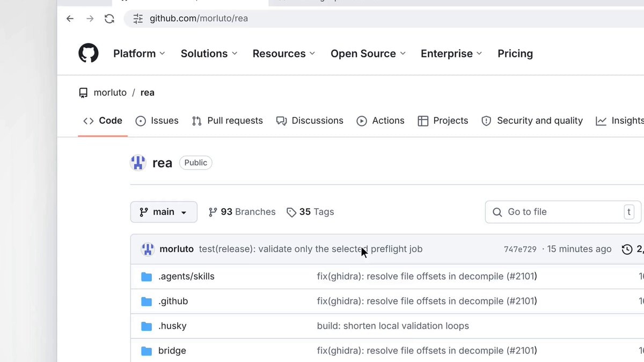
Task: Switch to the Insights tab
Action: pyautogui.click(x=619, y=121)
